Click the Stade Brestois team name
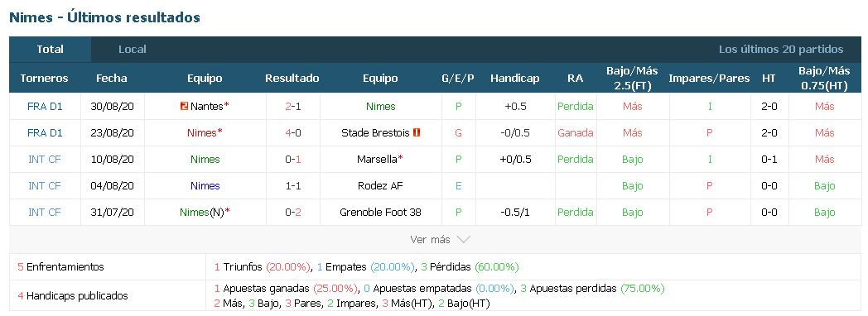Image resolution: width=868 pixels, height=316 pixels. tap(375, 132)
